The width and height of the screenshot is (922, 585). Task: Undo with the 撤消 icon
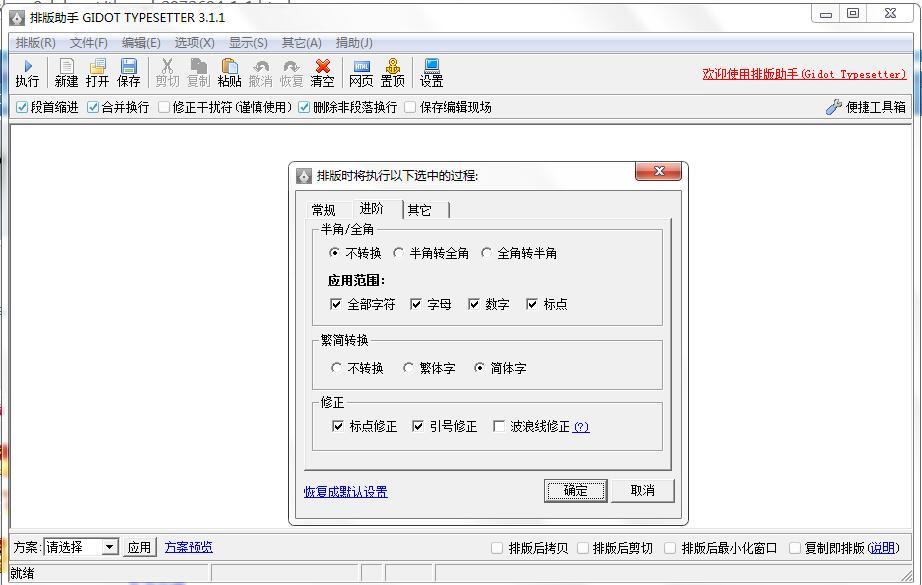click(x=260, y=73)
